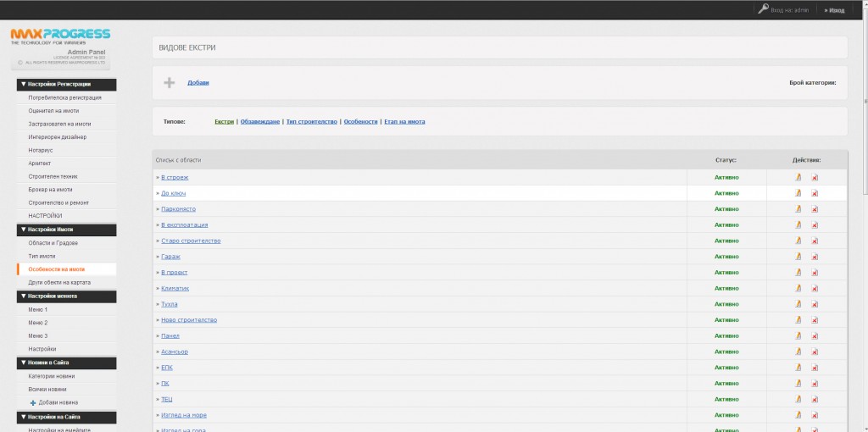
Task: Edit the 'Ново строителство' row
Action: 798,320
